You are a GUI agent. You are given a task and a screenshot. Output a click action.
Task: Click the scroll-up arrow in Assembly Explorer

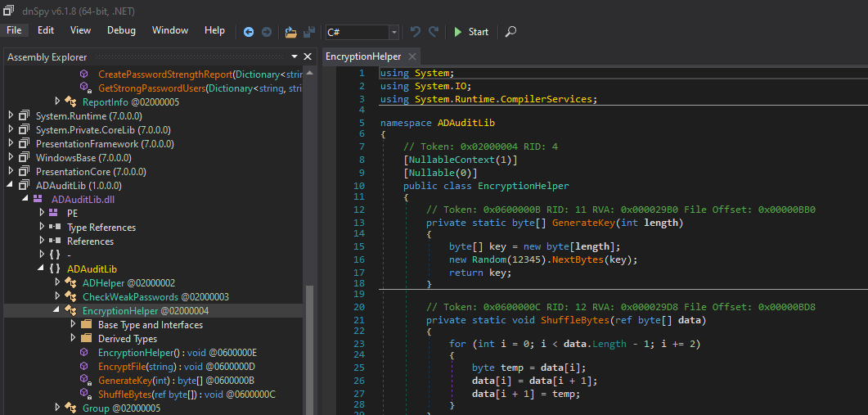(x=309, y=72)
